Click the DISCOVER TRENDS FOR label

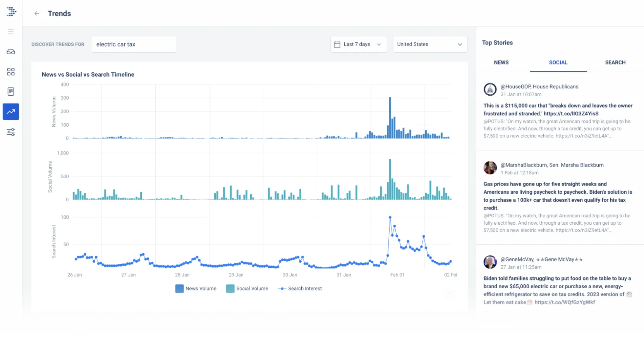click(x=58, y=44)
